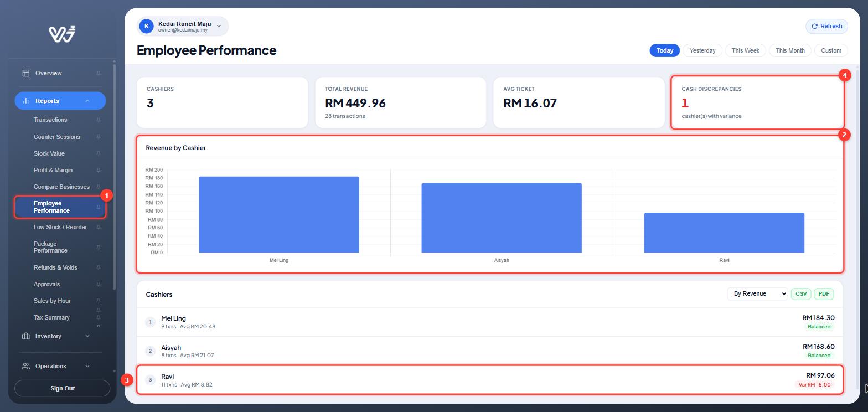Open the Kedai Runcit Maju account dropdown arrow
The height and width of the screenshot is (412, 868).
[219, 26]
